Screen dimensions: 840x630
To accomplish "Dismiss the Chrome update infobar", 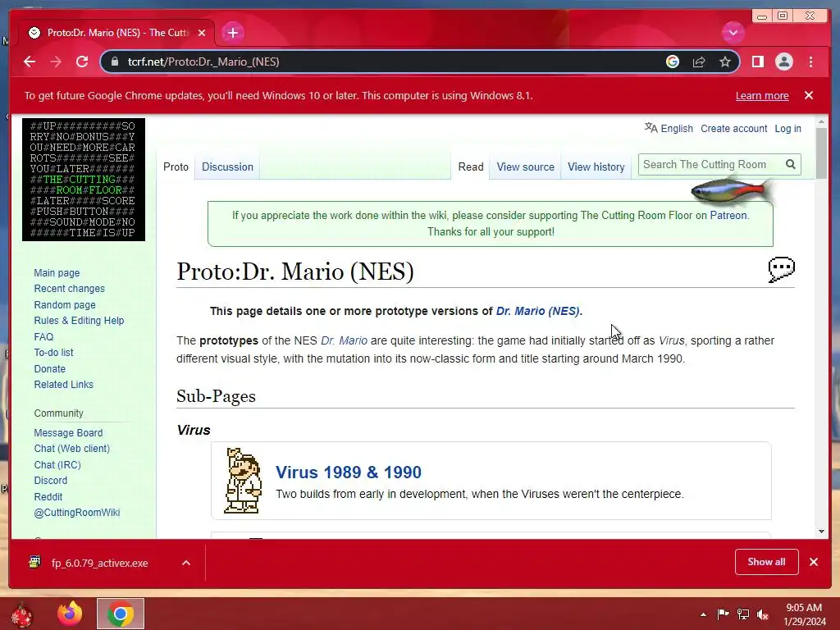I will (808, 95).
